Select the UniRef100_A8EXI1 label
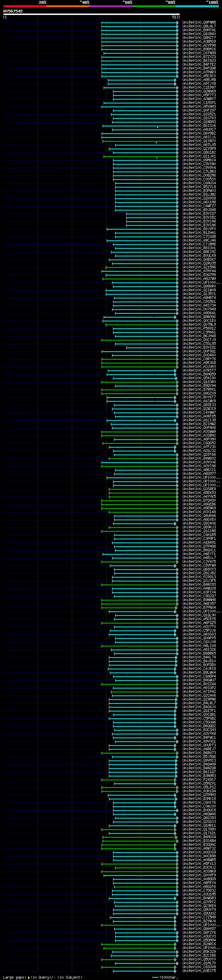This screenshot has height=980, width=222. pyautogui.click(x=199, y=469)
